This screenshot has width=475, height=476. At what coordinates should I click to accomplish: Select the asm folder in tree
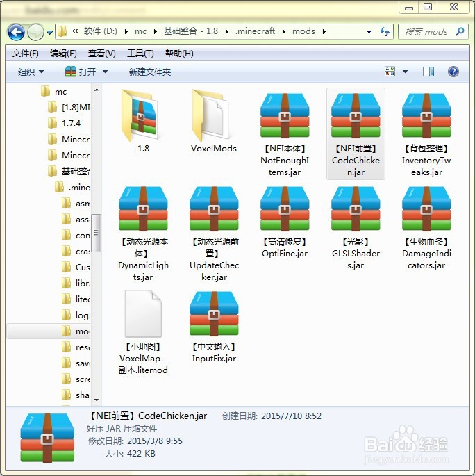pyautogui.click(x=76, y=204)
